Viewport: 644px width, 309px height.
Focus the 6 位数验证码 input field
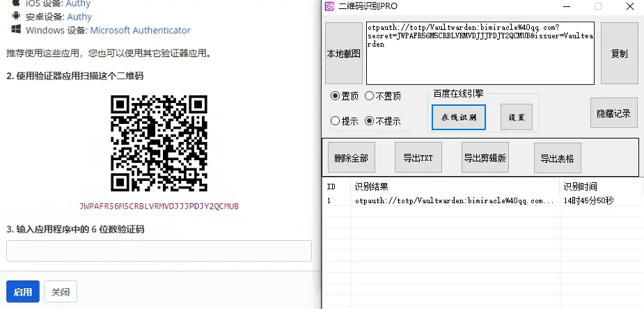coord(159,251)
